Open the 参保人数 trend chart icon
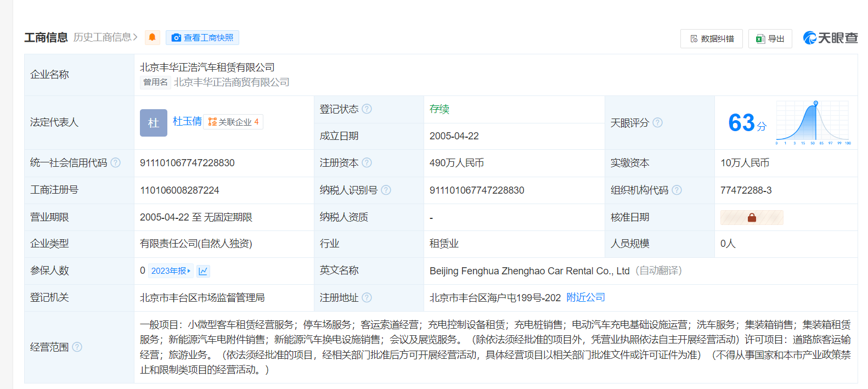Viewport: 868px width, 389px height. [x=203, y=271]
